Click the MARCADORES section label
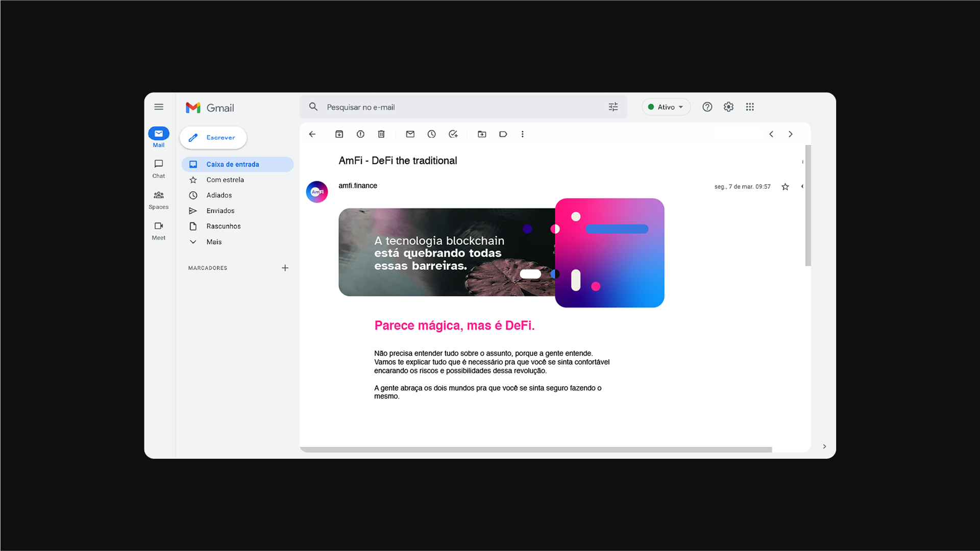980x551 pixels. pyautogui.click(x=208, y=268)
